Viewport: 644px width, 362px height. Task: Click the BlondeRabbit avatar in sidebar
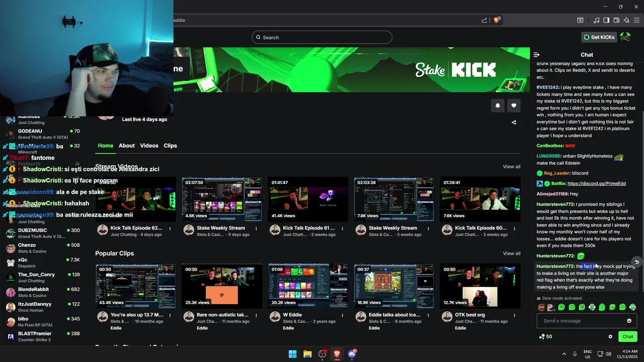[x=10, y=292]
